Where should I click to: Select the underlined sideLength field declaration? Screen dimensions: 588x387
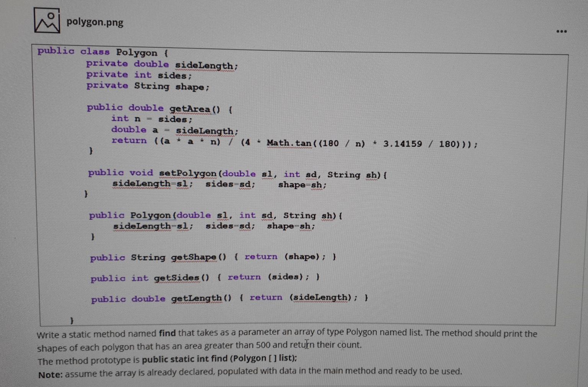pos(204,65)
